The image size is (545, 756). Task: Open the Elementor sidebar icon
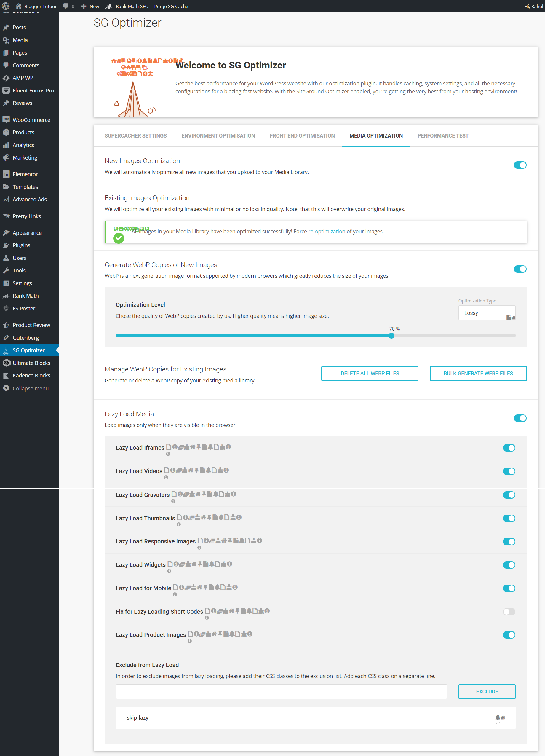point(6,174)
